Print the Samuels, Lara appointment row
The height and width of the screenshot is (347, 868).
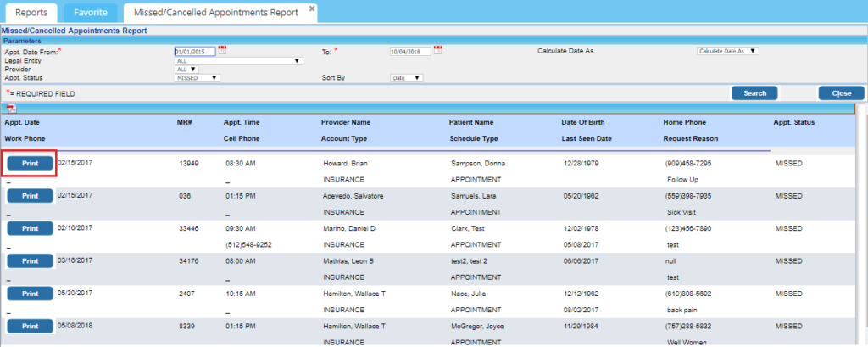click(30, 196)
